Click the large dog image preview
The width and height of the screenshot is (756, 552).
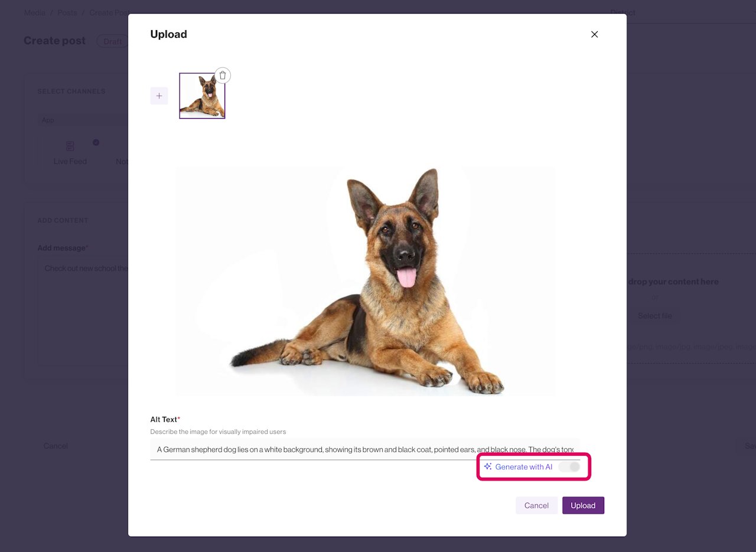pyautogui.click(x=365, y=282)
